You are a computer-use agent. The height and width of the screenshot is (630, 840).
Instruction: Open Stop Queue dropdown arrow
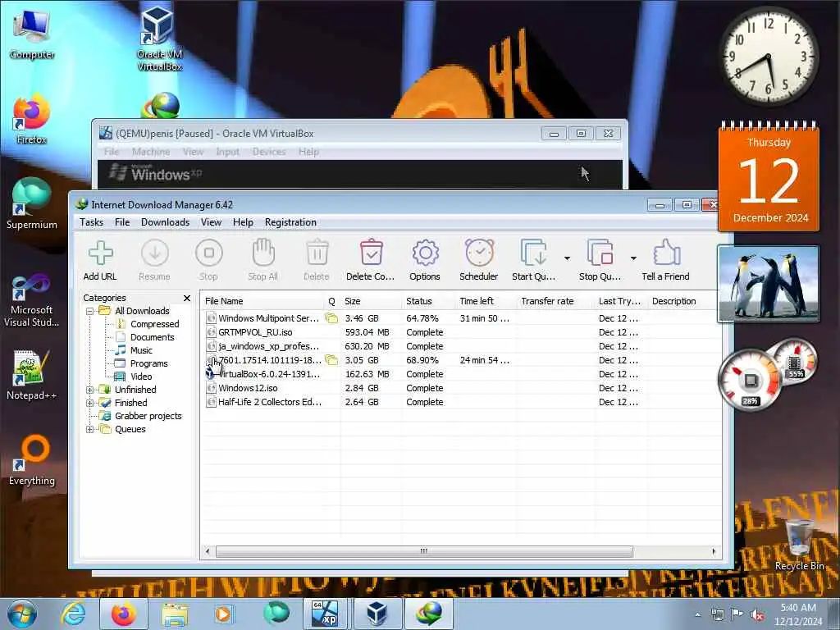point(633,258)
